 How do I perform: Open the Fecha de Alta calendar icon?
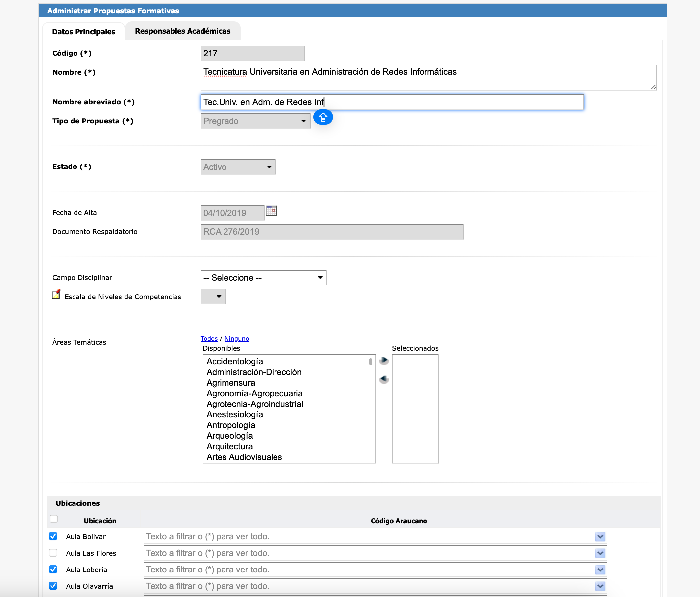click(x=271, y=211)
